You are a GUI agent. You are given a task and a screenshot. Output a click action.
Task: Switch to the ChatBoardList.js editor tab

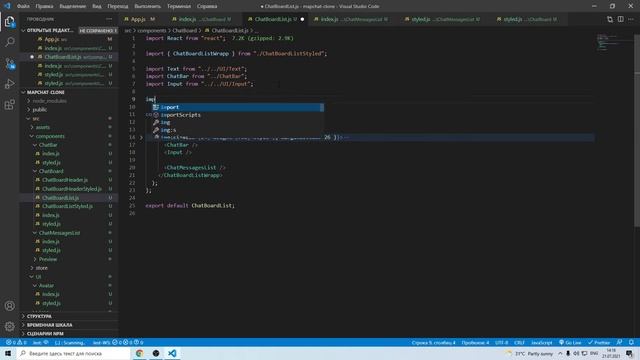(276, 19)
